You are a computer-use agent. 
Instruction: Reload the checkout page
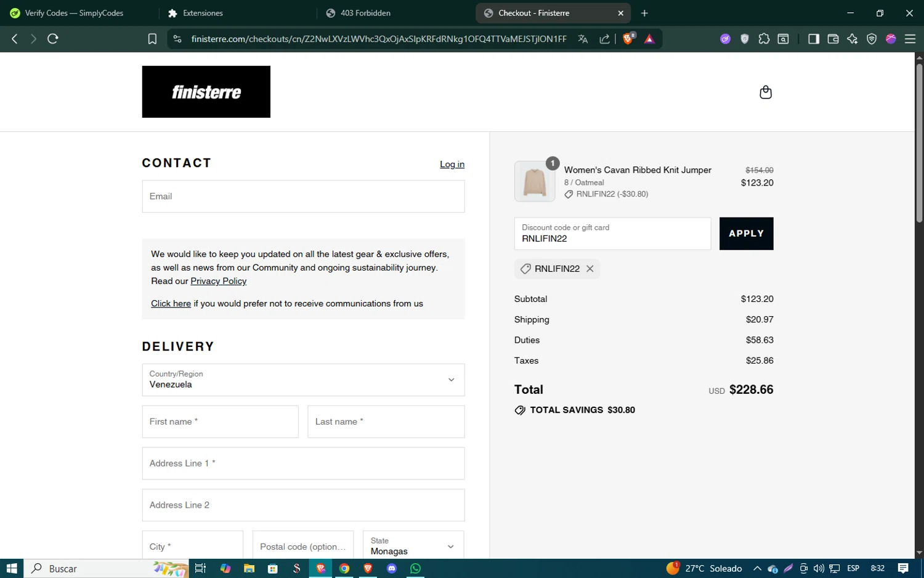(x=53, y=39)
